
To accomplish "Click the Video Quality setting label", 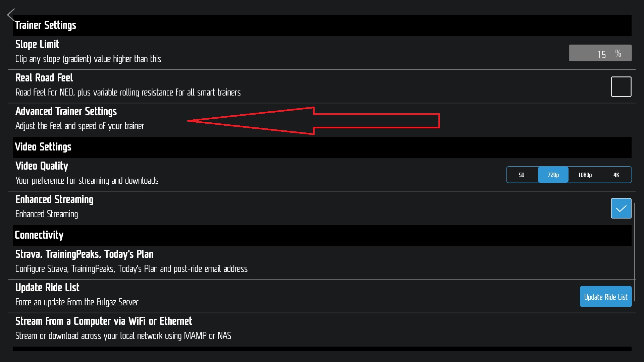I will point(42,166).
